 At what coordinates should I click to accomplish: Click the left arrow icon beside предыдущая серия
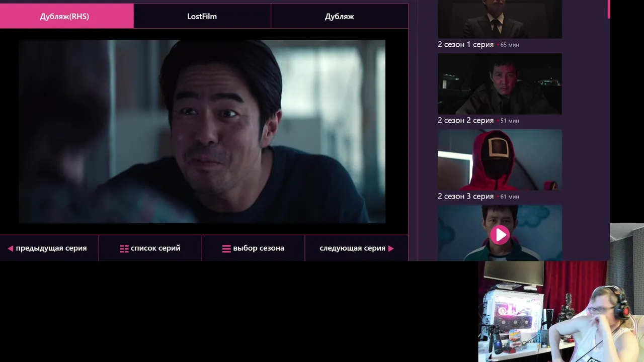click(10, 248)
